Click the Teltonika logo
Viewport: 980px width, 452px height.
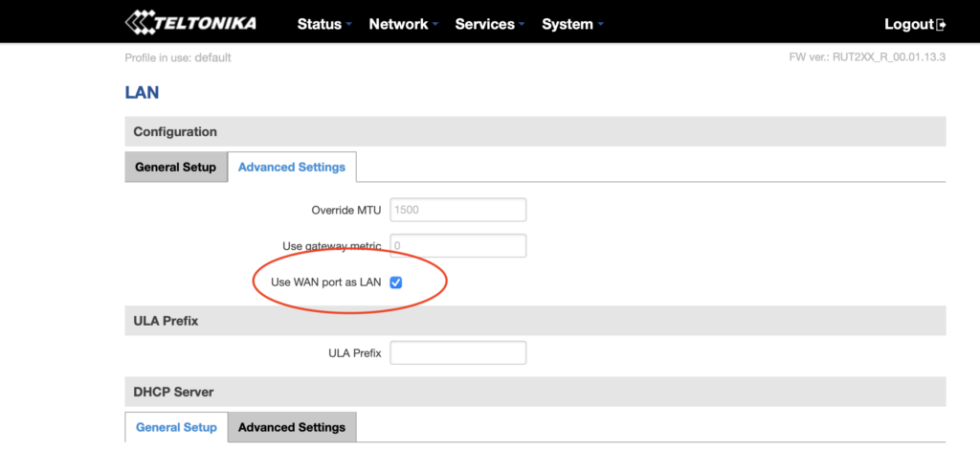[x=190, y=22]
